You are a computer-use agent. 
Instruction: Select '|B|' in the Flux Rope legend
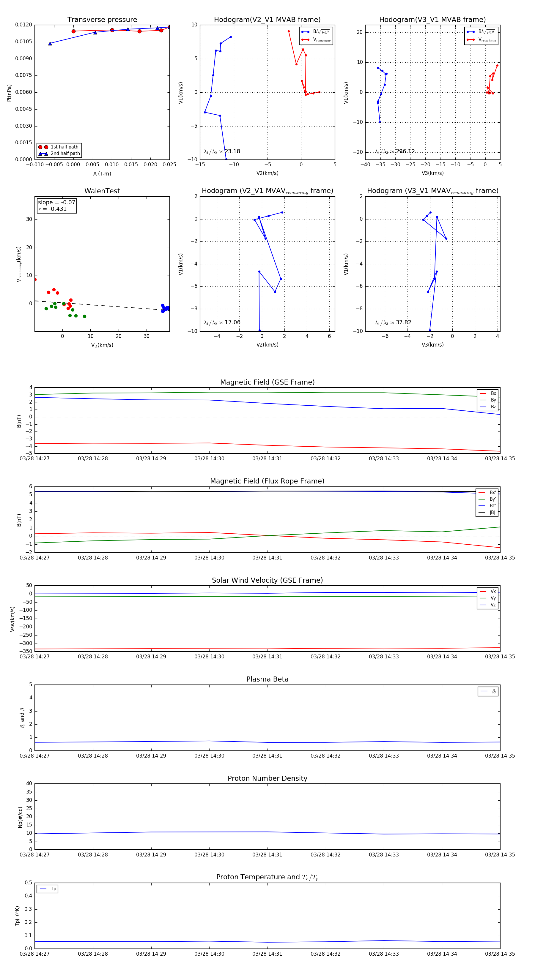(487, 513)
